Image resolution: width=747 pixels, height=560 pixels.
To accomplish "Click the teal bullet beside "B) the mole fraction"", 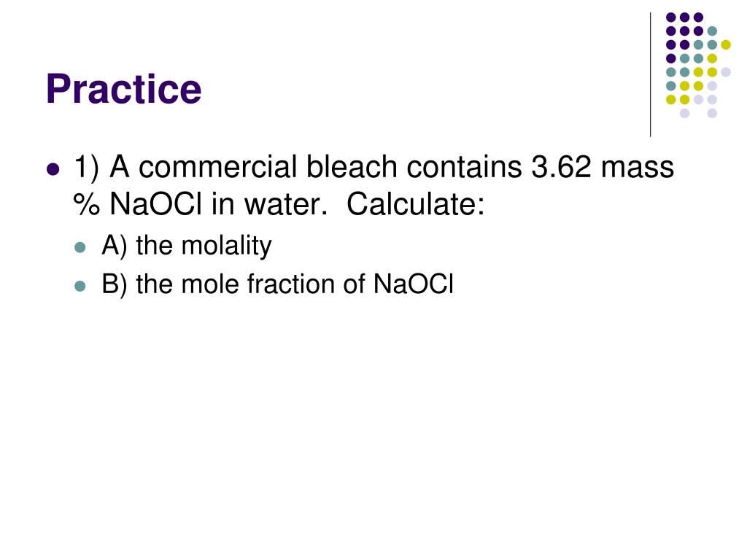I will point(80,286).
